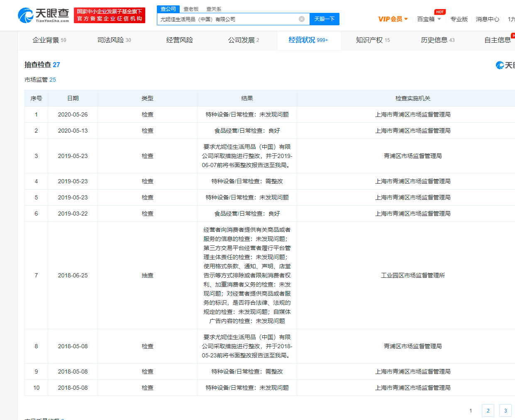This screenshot has width=515, height=420.
Task: Click 上海市青浦区市场监督管理局 in row 1
Action: (x=413, y=114)
